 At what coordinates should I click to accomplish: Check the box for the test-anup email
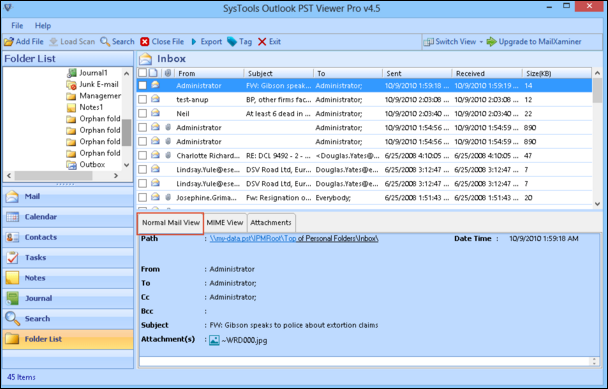click(x=143, y=100)
